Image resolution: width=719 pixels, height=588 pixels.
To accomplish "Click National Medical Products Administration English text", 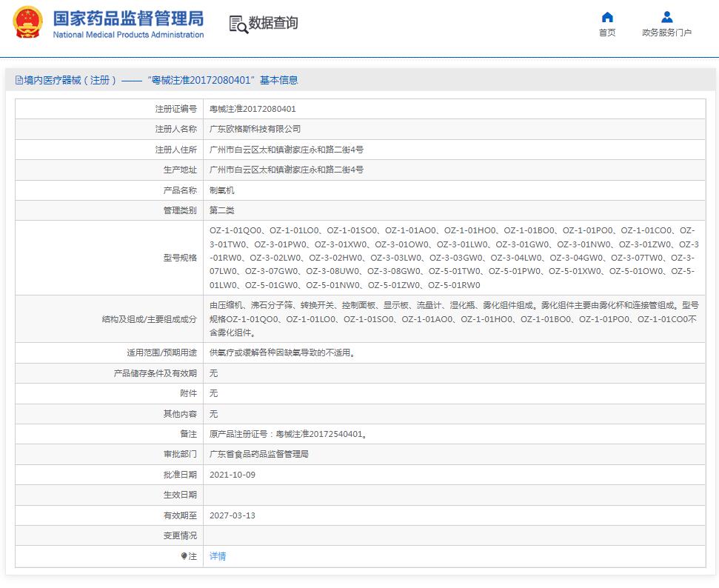I will pyautogui.click(x=128, y=35).
